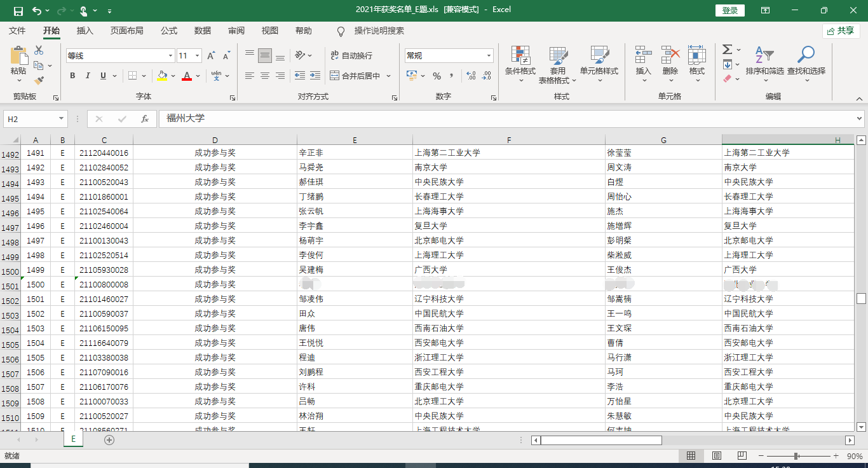The width and height of the screenshot is (868, 468).
Task: Toggle wrap text (自动换行)
Action: tap(351, 55)
